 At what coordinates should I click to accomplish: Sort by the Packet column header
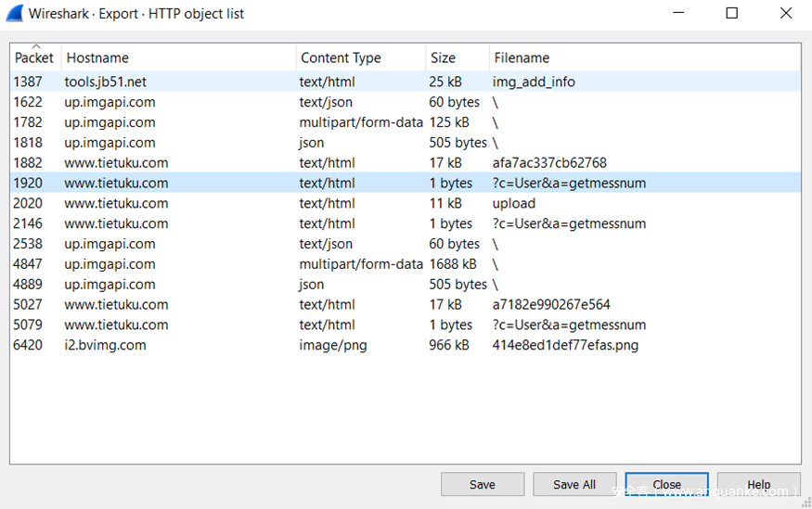tap(34, 57)
